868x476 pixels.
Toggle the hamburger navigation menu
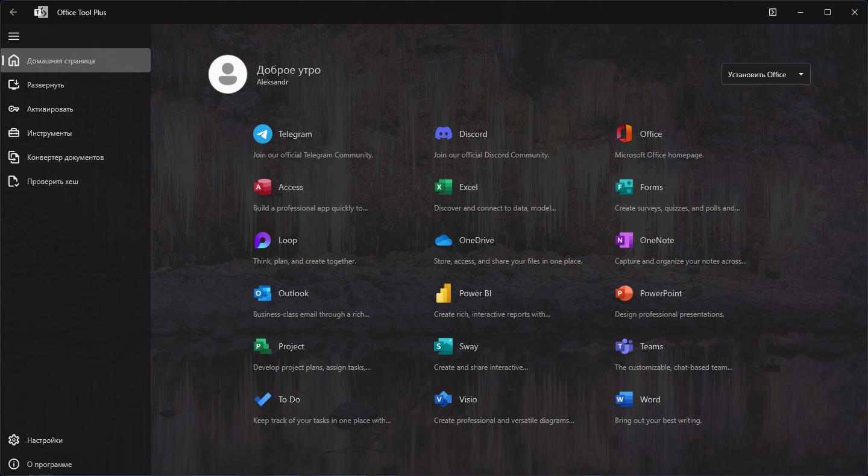[14, 36]
